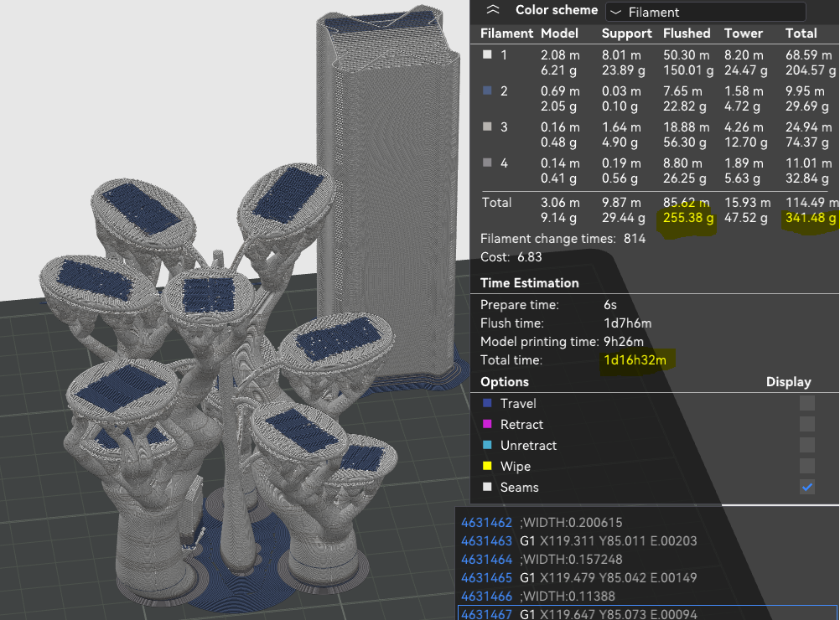
Task: Select G-code line 4631463
Action: pos(646,540)
